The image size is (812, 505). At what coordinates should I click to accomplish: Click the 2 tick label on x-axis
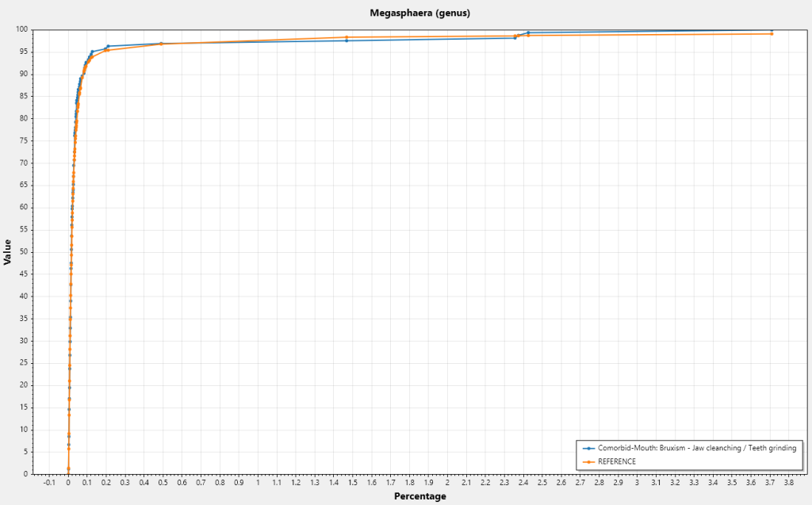[x=447, y=482]
